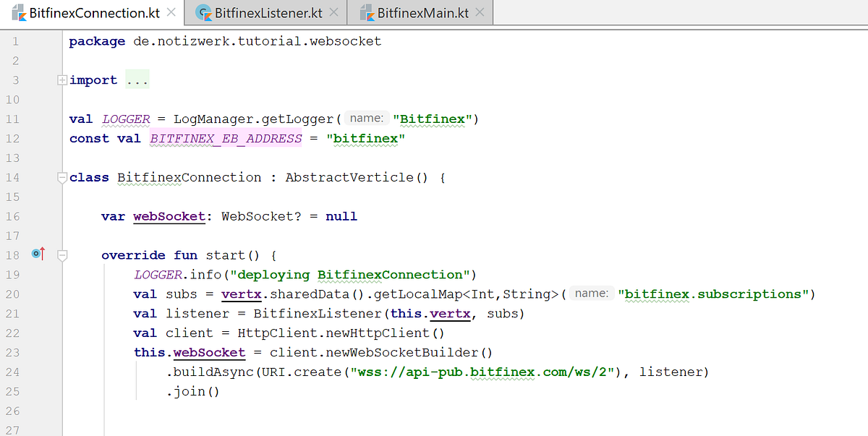Click the plus icon beside the import statement

point(62,80)
